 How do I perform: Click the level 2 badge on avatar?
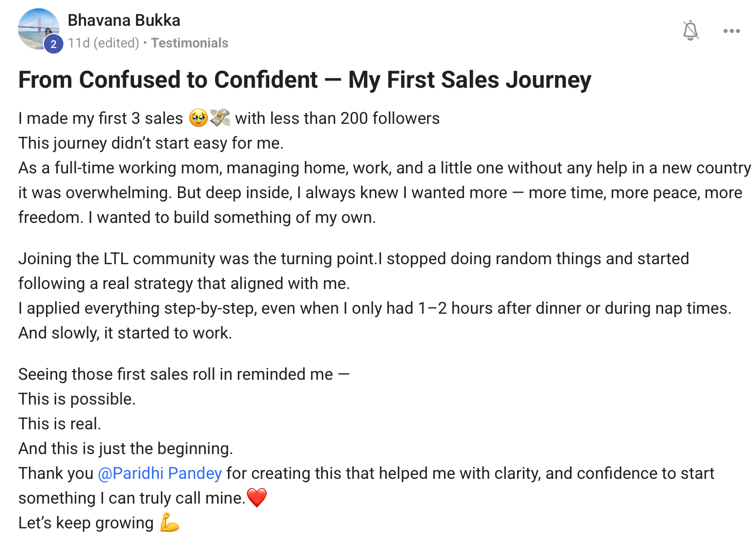pyautogui.click(x=53, y=44)
